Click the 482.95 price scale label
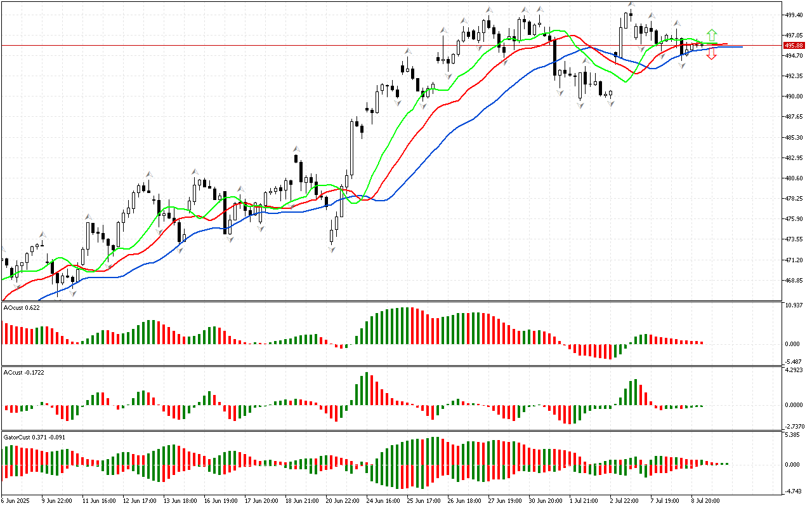 794,157
